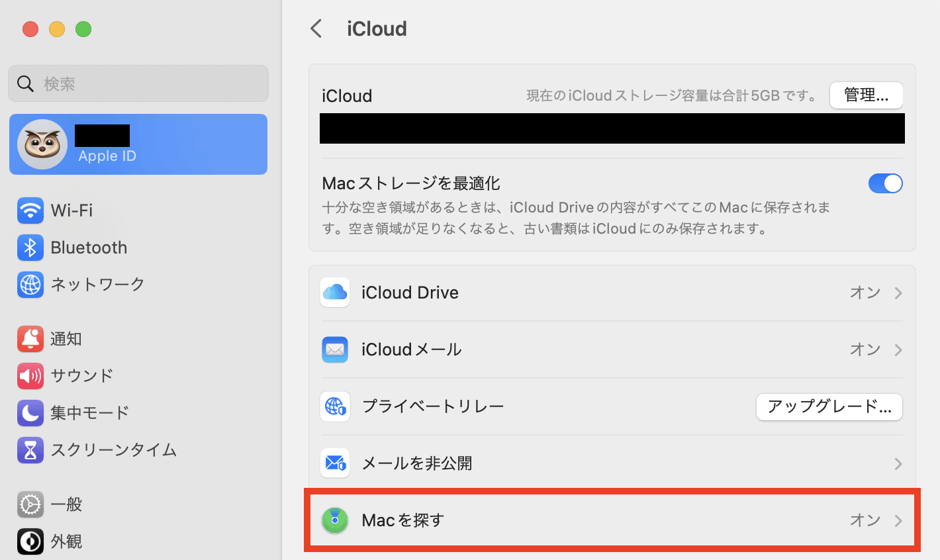This screenshot has width=940, height=560.
Task: Click the Sound speaker icon
Action: click(x=30, y=376)
